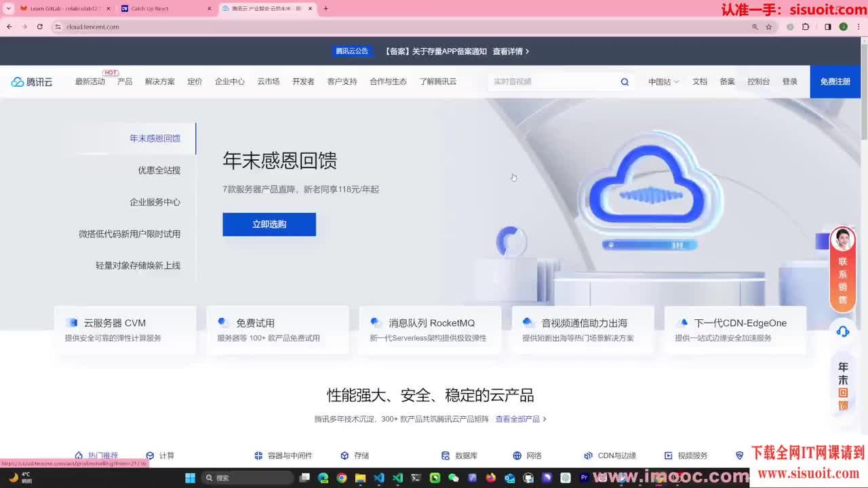This screenshot has width=868, height=488.
Task: Open the tab search chevron in Chrome
Action: pos(9,9)
